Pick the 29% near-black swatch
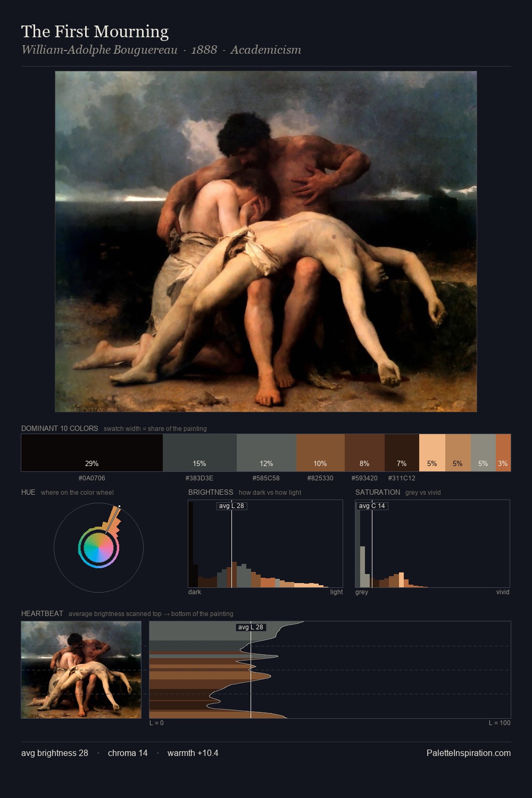The image size is (532, 798). point(92,453)
